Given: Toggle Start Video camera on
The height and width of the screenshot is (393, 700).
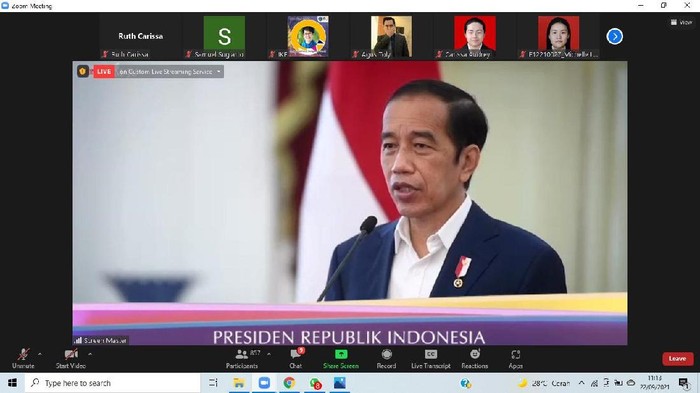Looking at the screenshot, I should coord(71,359).
